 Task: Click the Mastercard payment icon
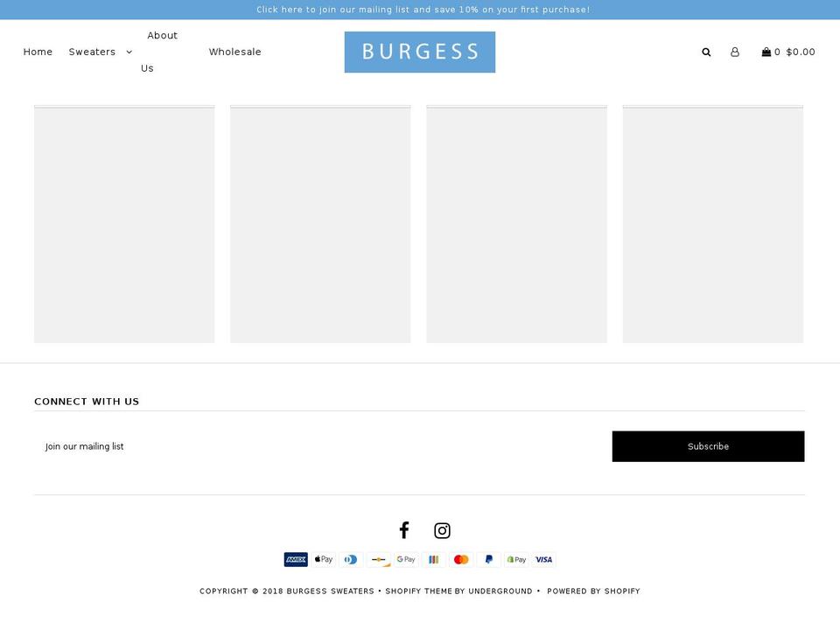pos(461,559)
